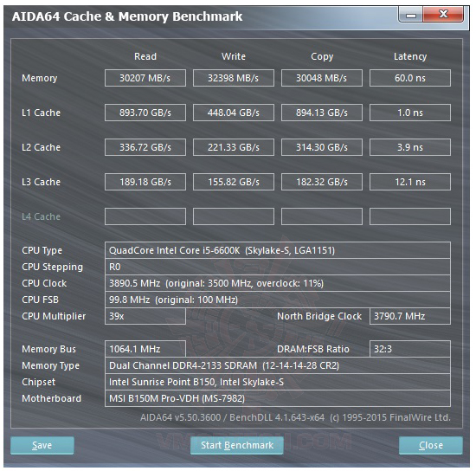The width and height of the screenshot is (476, 471).
Task: Click the Read column header
Action: 145,56
